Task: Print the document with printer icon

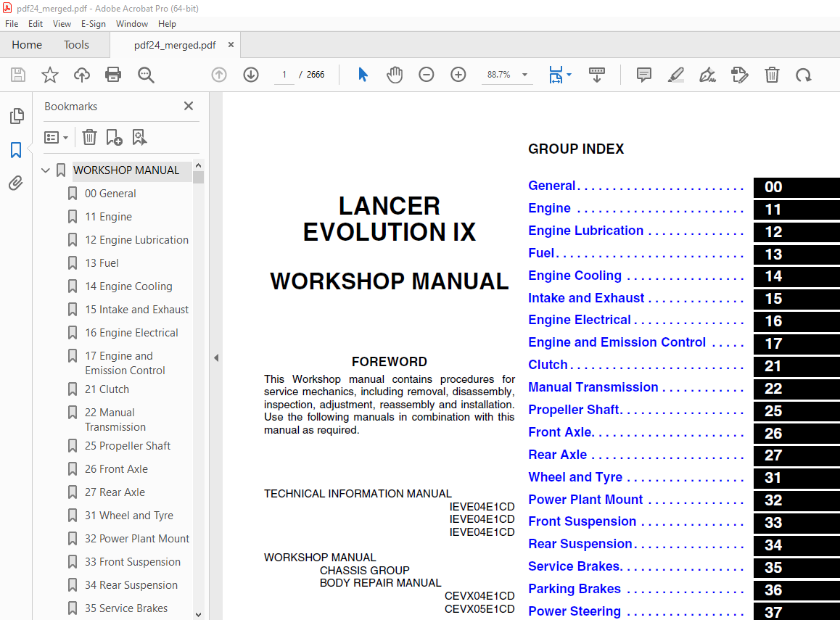Action: pos(113,75)
